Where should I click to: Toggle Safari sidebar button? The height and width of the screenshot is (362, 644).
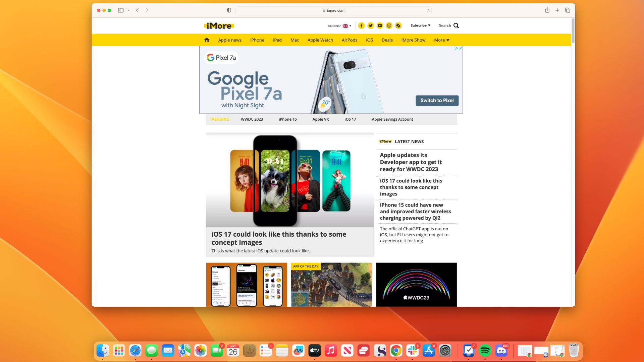pyautogui.click(x=121, y=10)
